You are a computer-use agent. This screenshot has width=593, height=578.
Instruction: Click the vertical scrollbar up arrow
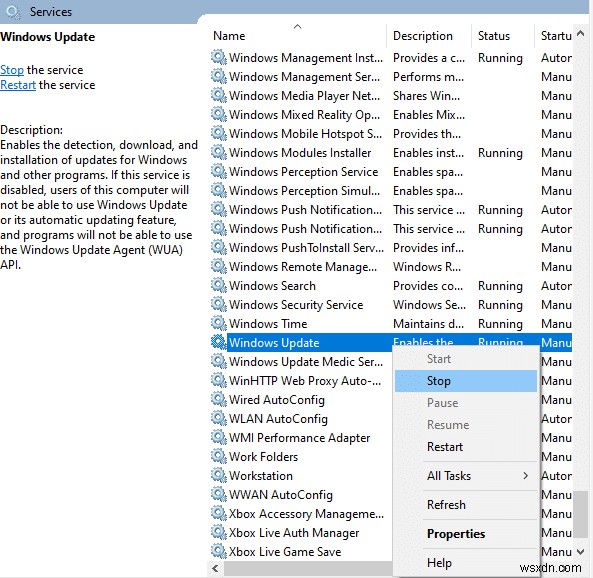[x=581, y=34]
